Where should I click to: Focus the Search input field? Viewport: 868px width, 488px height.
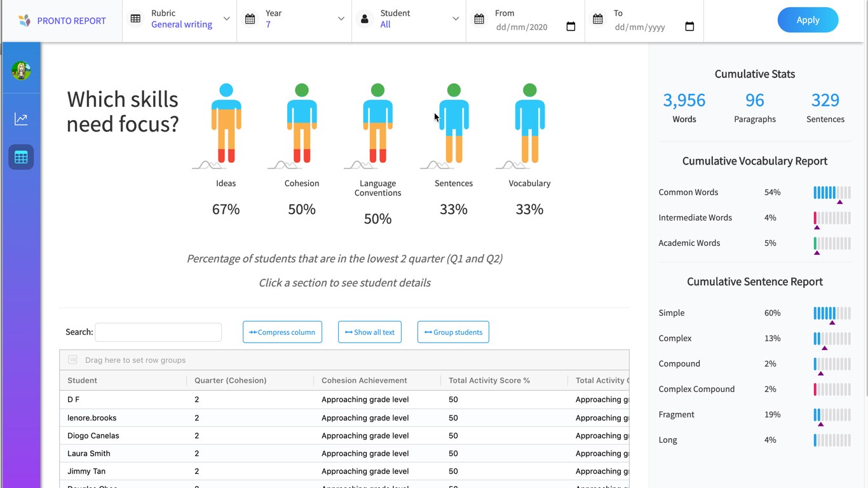(158, 332)
